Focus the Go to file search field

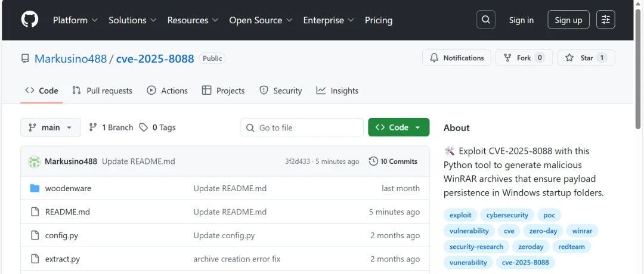pyautogui.click(x=302, y=127)
